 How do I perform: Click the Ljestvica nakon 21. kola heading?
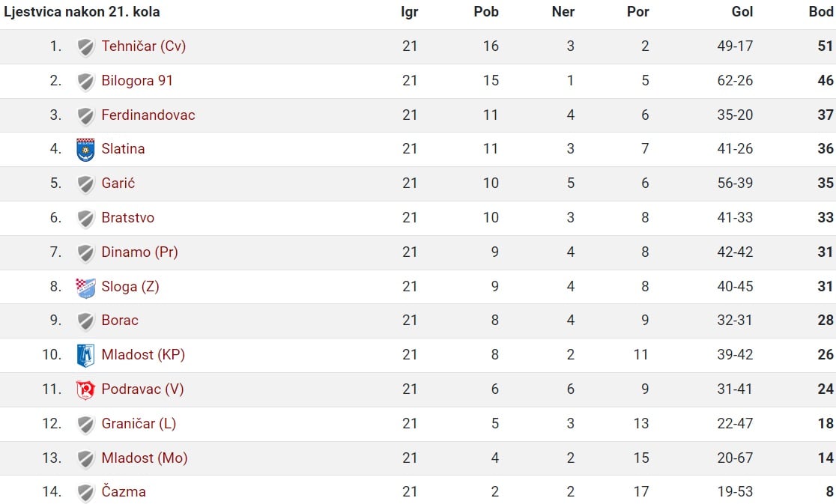click(x=82, y=12)
